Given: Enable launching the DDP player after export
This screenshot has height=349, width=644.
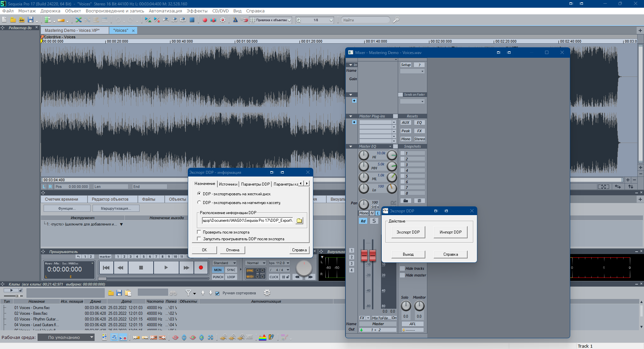Looking at the screenshot, I should point(199,239).
